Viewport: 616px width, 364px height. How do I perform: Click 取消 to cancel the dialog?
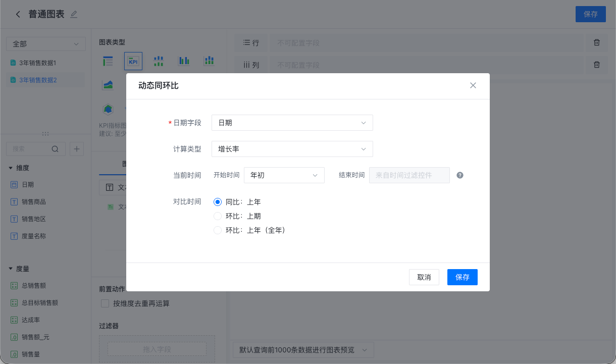[x=424, y=277]
